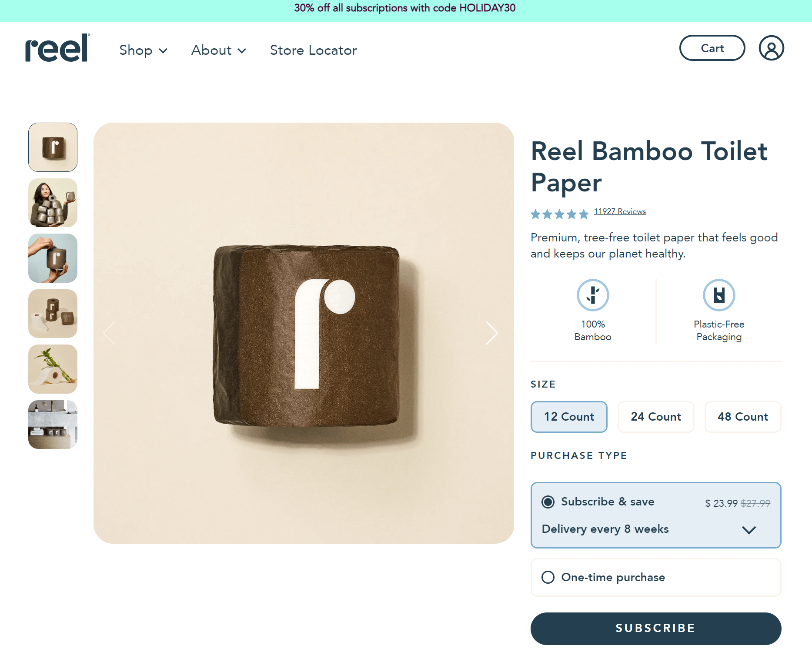
Task: Select the 48 Count size
Action: [742, 417]
